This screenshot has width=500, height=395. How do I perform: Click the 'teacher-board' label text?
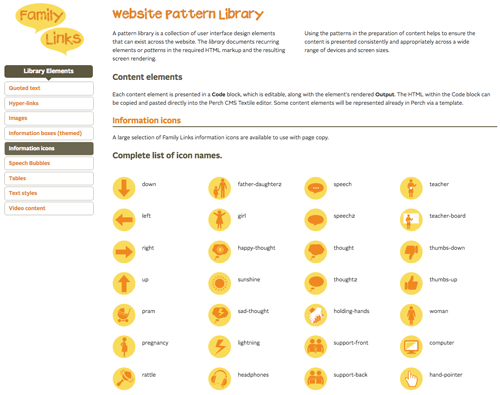tap(447, 216)
